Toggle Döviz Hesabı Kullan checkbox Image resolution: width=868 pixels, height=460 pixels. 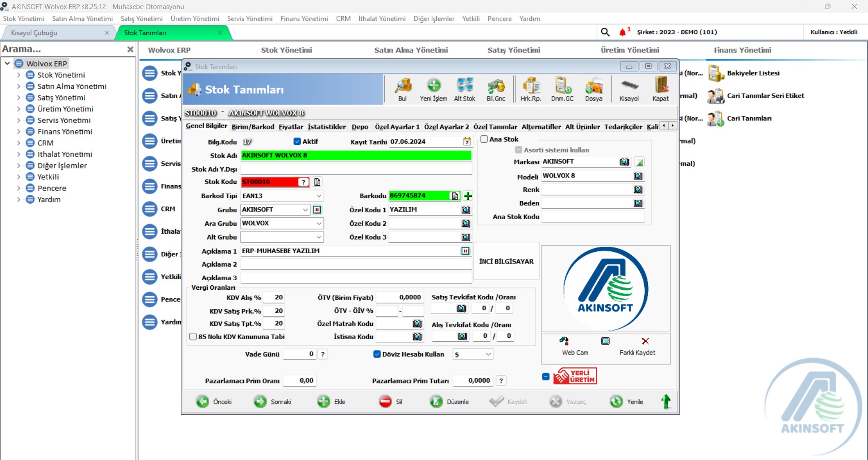(x=377, y=354)
